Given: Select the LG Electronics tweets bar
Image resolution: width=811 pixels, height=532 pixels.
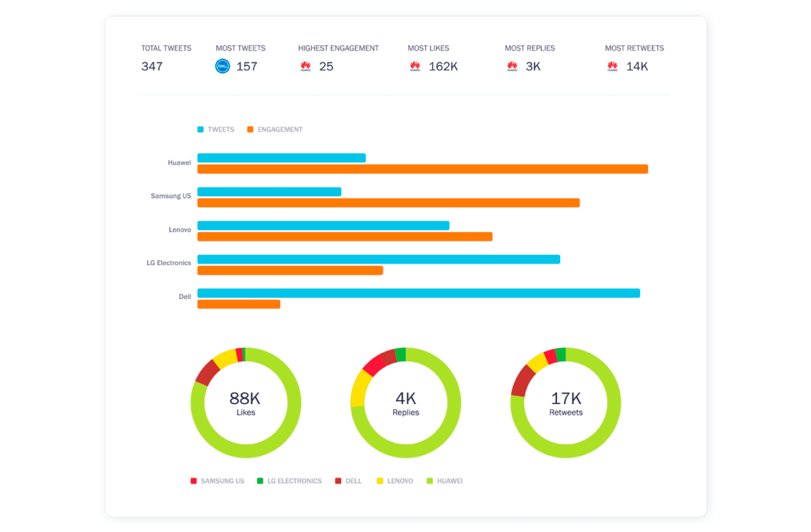Looking at the screenshot, I should (379, 259).
